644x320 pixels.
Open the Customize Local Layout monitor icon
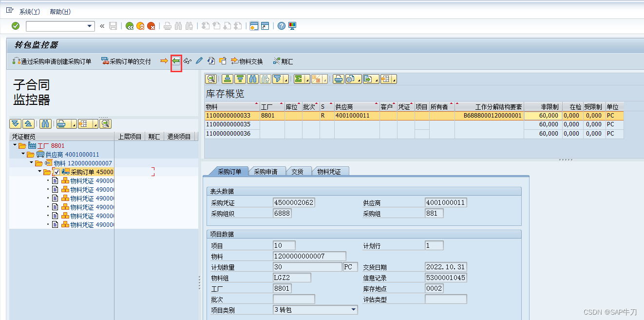coord(292,26)
